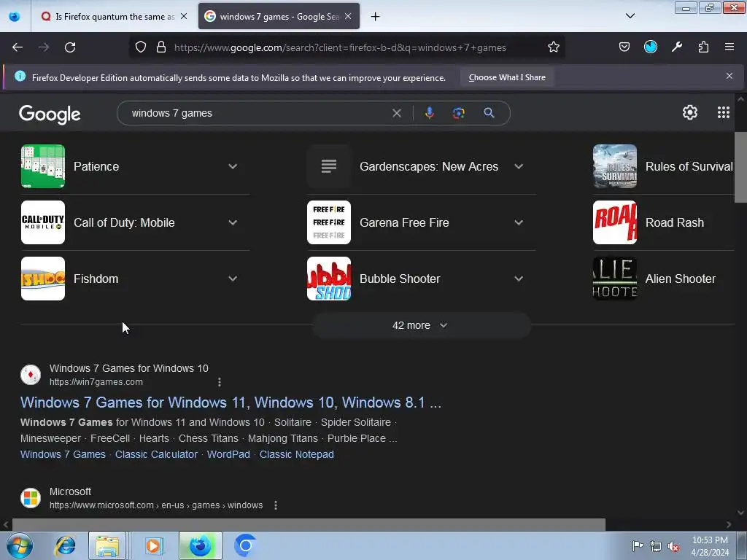This screenshot has width=747, height=560.
Task: Open developer tools wrench icon
Action: [x=676, y=47]
